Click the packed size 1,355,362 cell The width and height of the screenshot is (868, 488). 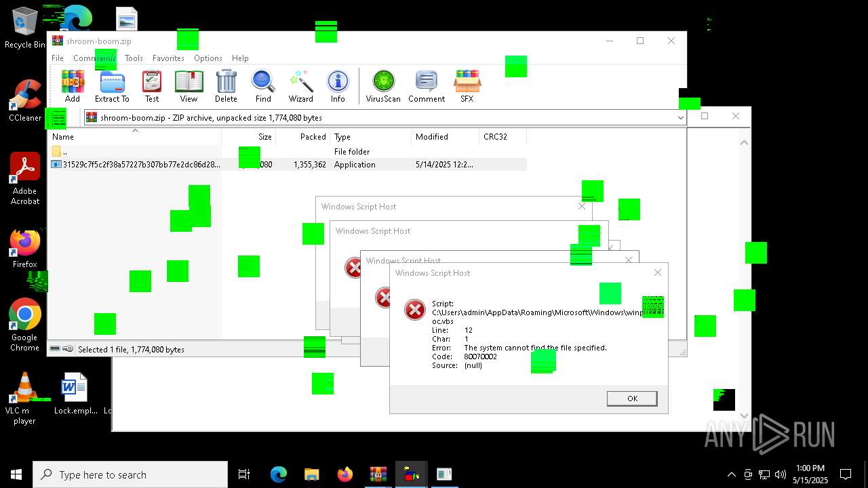tap(310, 165)
